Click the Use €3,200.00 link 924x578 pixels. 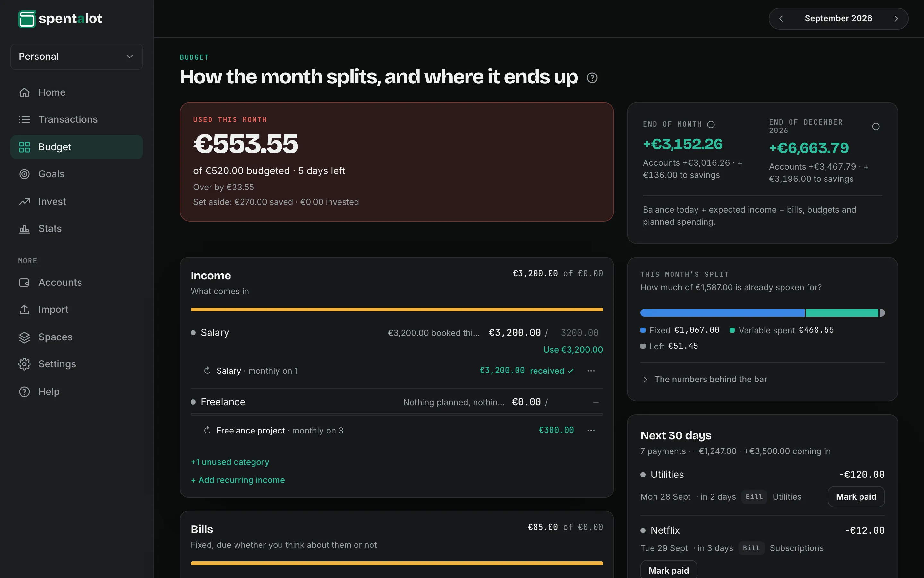pyautogui.click(x=573, y=349)
